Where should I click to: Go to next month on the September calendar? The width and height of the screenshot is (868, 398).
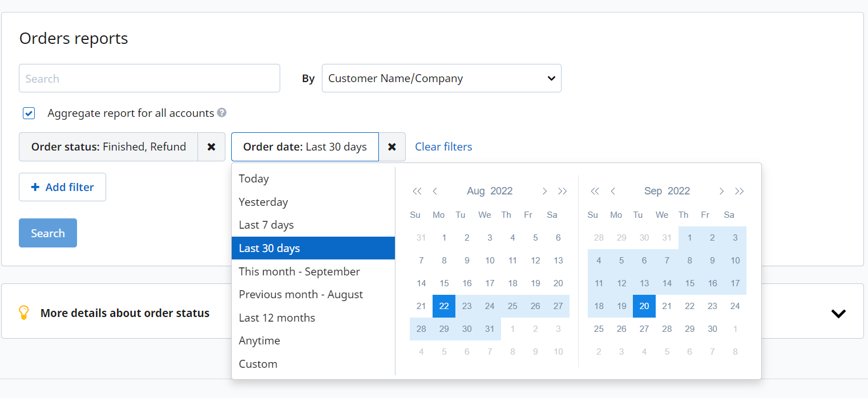[721, 191]
